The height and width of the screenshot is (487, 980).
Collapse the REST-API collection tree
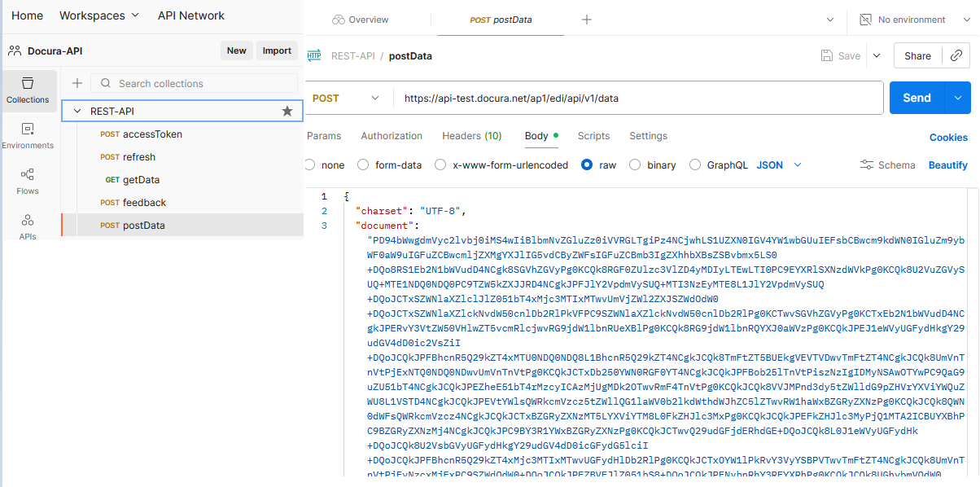(x=77, y=112)
